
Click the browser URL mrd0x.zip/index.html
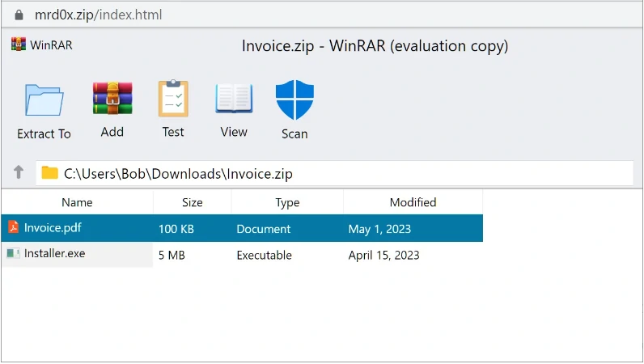pos(98,15)
